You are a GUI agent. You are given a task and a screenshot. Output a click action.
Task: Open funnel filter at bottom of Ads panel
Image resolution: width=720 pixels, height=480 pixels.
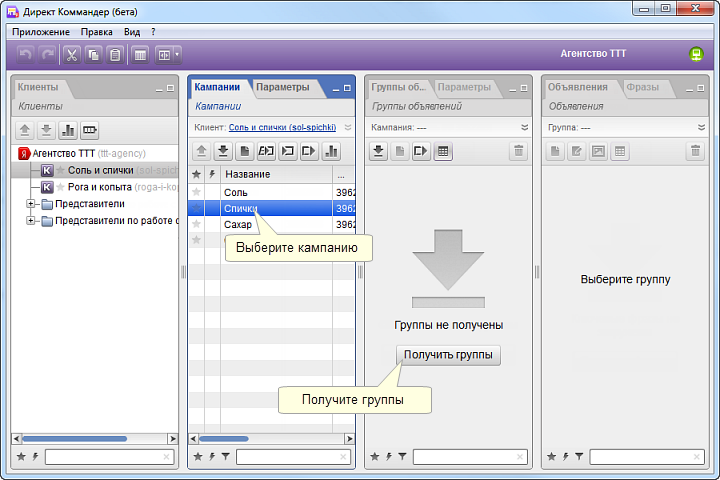pos(579,457)
